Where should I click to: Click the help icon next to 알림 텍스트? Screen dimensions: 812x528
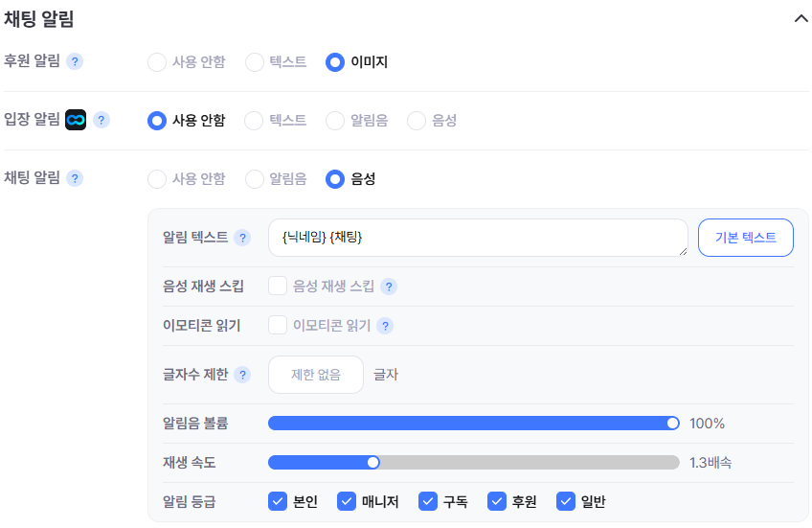tap(243, 238)
